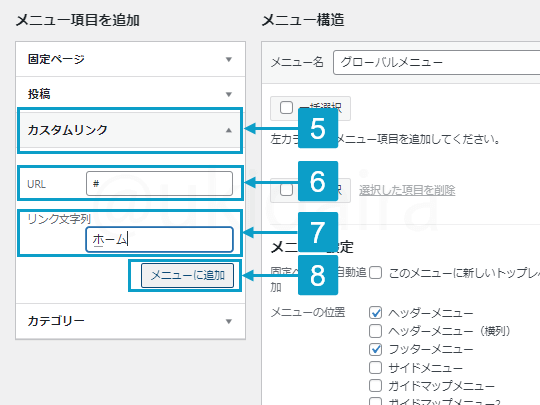Open the カテゴリー panel heading
The height and width of the screenshot is (405, 540).
pyautogui.click(x=130, y=321)
